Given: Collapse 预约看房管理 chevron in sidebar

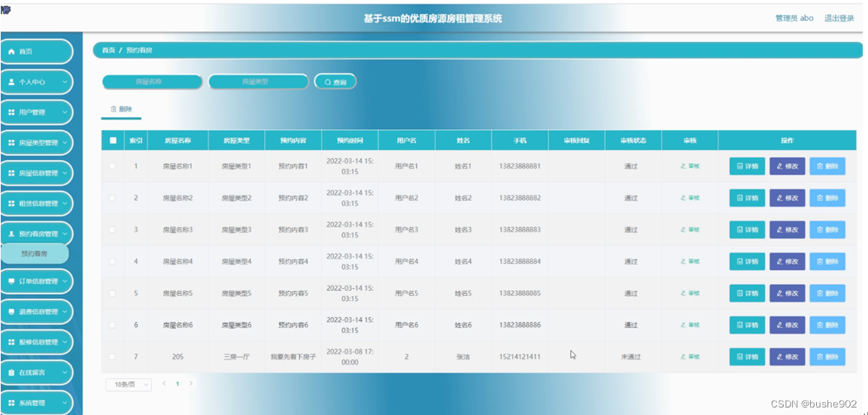Looking at the screenshot, I should tap(65, 234).
